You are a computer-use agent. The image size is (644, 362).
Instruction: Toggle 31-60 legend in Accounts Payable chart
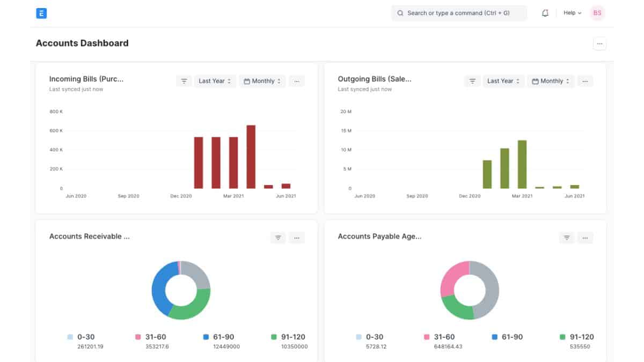click(440, 337)
